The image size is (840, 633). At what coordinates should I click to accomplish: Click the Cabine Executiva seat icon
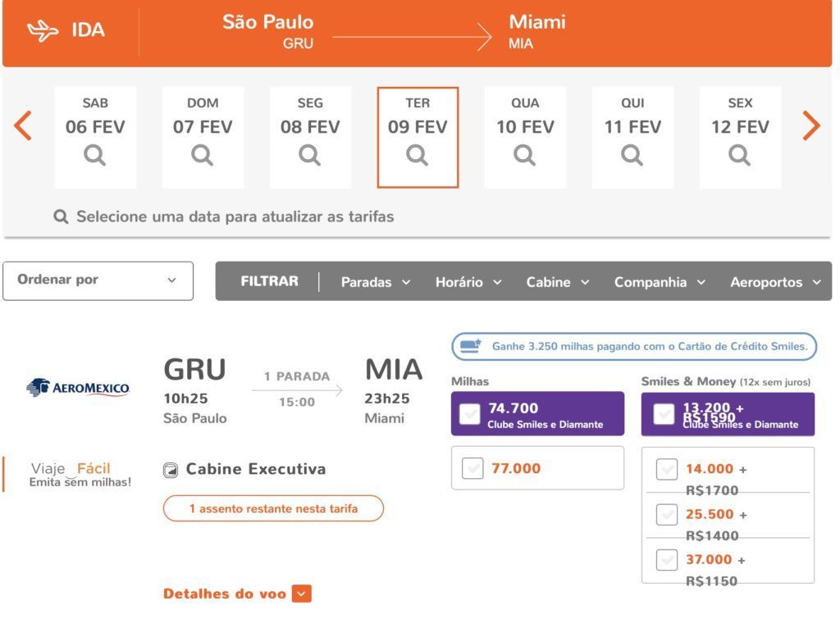(x=171, y=470)
